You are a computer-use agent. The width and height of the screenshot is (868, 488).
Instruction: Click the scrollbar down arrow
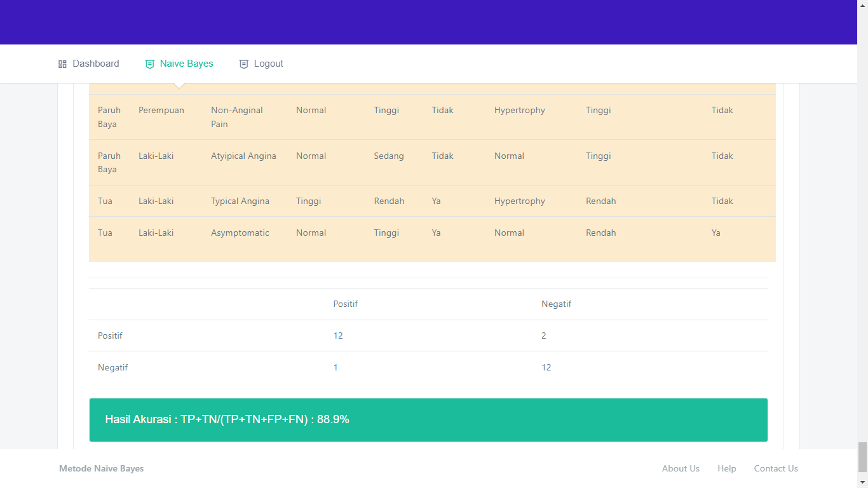click(862, 482)
